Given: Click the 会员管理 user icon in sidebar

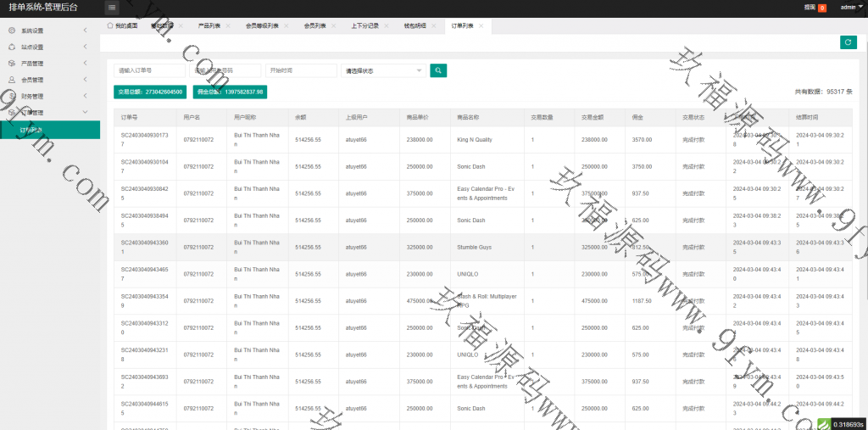Looking at the screenshot, I should [12, 80].
